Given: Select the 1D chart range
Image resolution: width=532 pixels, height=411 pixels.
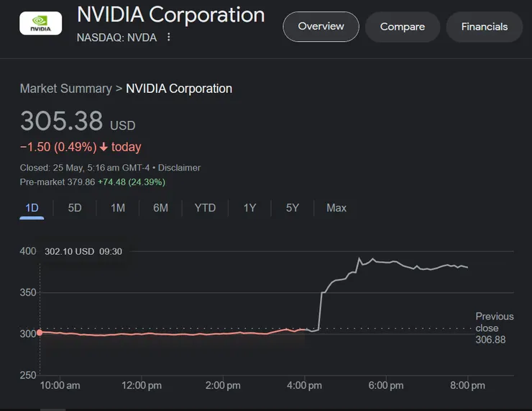Looking at the screenshot, I should [32, 208].
